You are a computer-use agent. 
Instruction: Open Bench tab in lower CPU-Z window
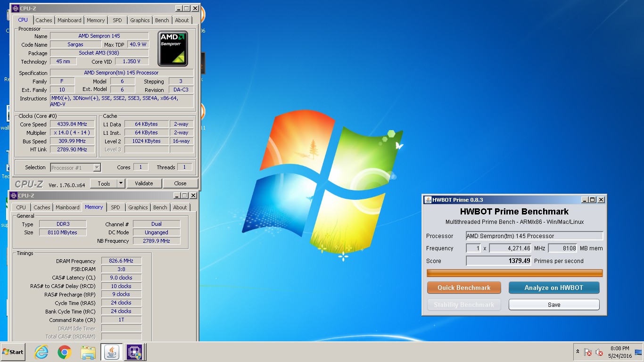click(160, 207)
